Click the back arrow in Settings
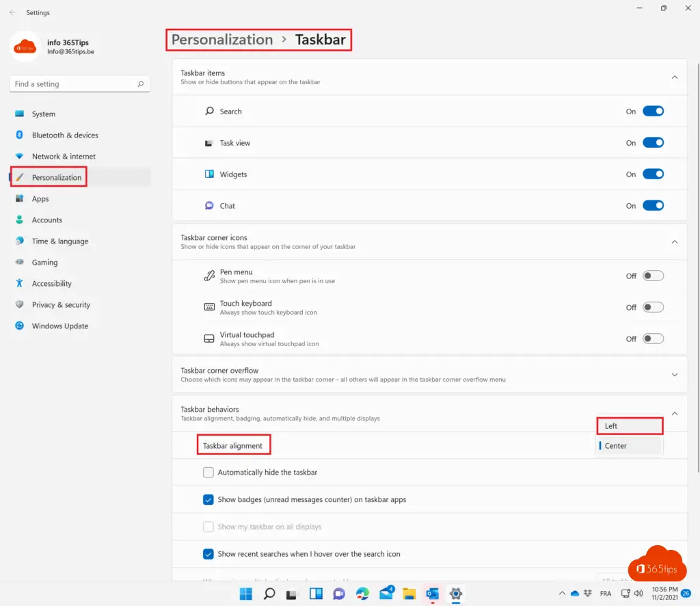 (x=12, y=12)
